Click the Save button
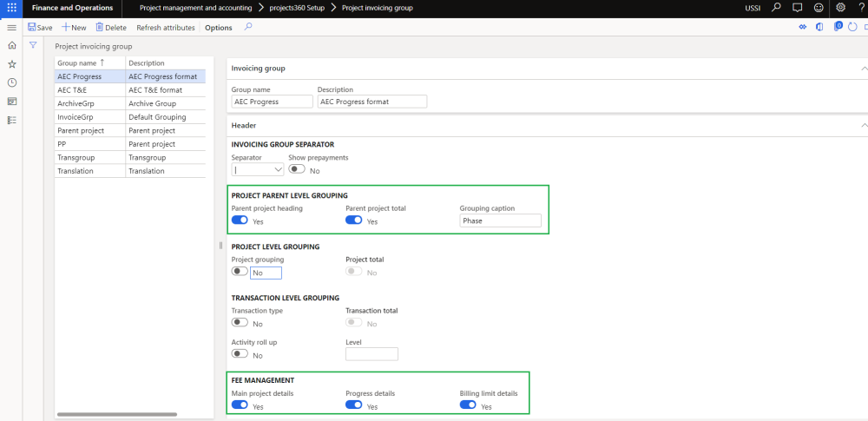The height and width of the screenshot is (421, 868). point(40,28)
